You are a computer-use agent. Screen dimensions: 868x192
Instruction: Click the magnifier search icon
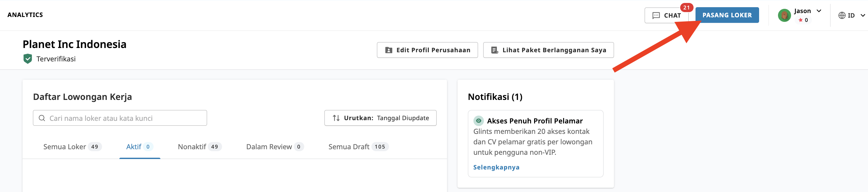pyautogui.click(x=42, y=118)
